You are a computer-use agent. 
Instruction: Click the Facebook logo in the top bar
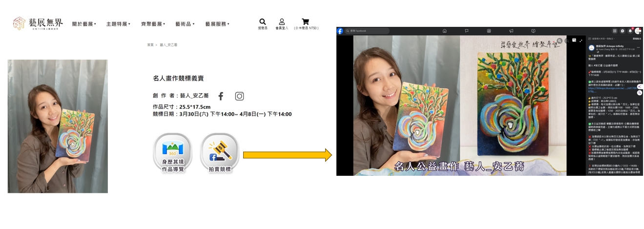pyautogui.click(x=340, y=31)
